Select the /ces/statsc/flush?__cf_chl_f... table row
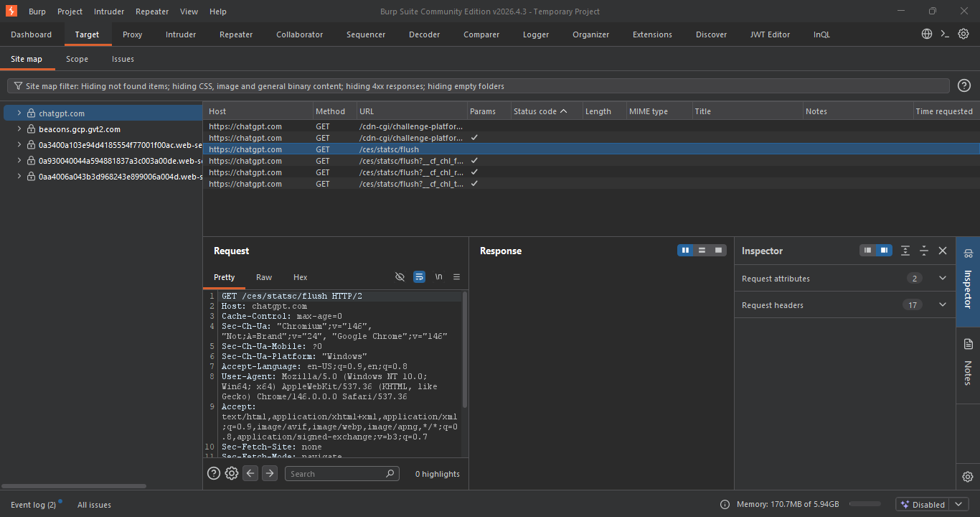Screen dimensions: 980x517 click(591, 161)
